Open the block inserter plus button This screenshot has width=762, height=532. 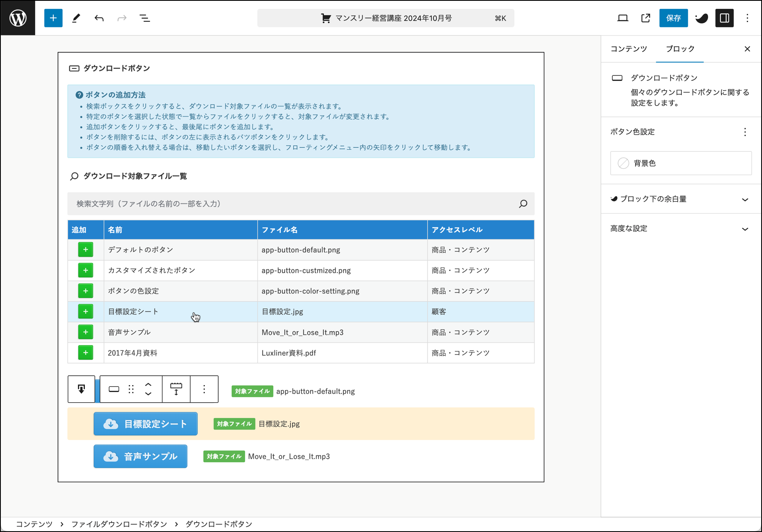[53, 18]
